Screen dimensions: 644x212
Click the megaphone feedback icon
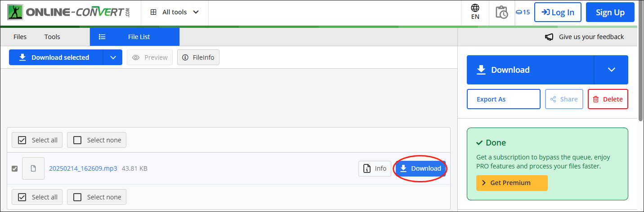[549, 37]
